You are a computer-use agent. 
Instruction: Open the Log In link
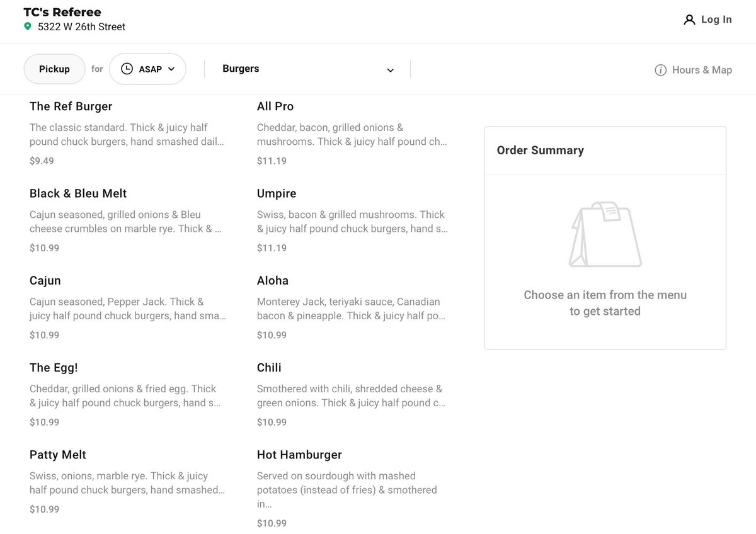[x=707, y=20]
